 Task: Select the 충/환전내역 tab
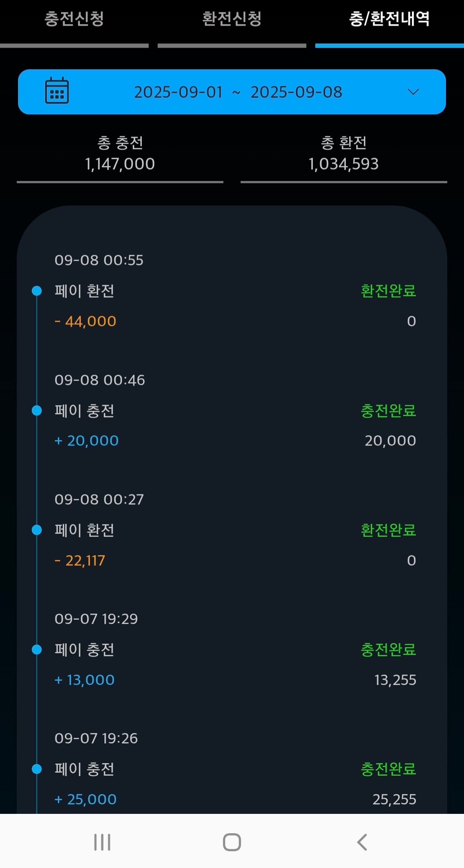pos(389,19)
